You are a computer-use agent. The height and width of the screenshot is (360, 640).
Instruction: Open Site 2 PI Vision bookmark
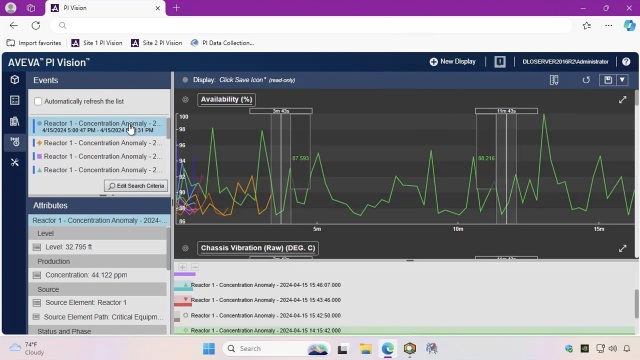[156, 43]
